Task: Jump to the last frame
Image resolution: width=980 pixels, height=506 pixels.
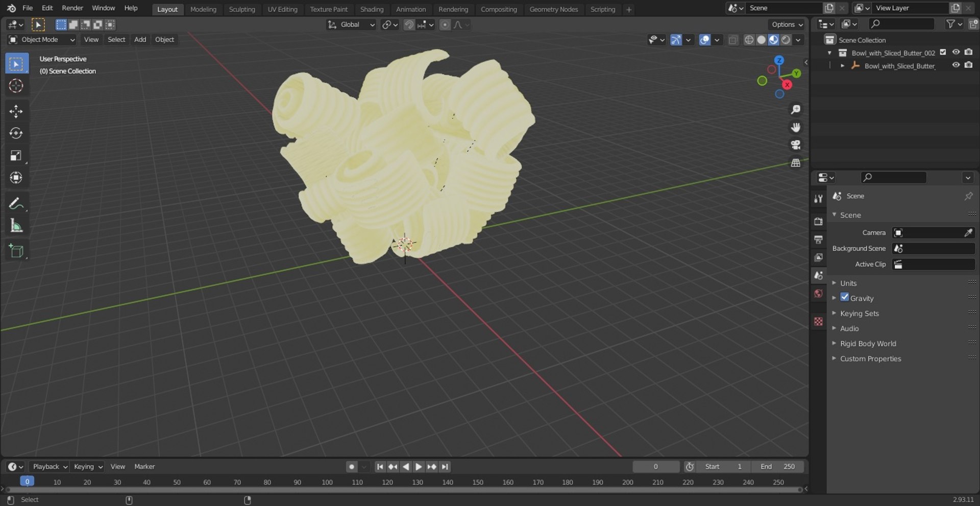Action: pos(445,467)
